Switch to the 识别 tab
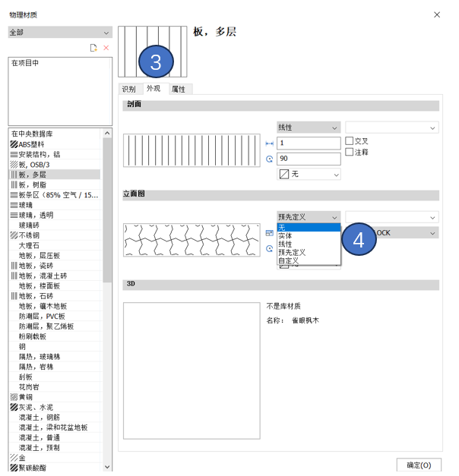 (129, 89)
